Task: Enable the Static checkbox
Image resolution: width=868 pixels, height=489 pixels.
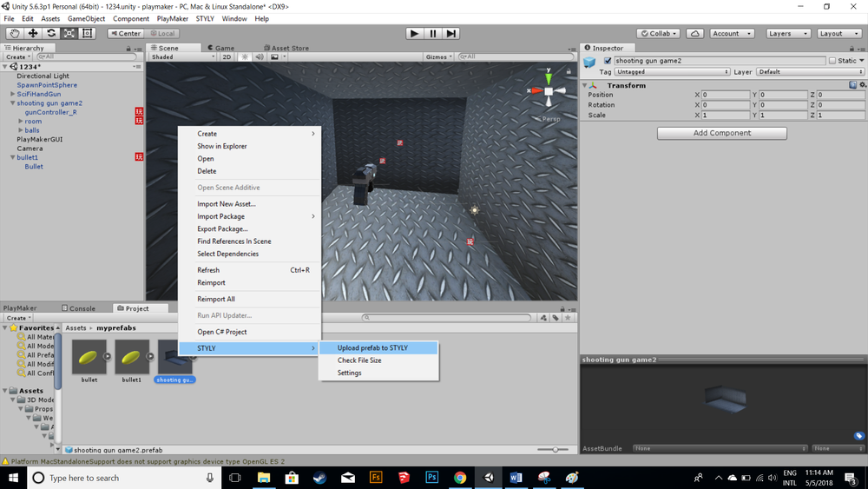Action: (832, 61)
